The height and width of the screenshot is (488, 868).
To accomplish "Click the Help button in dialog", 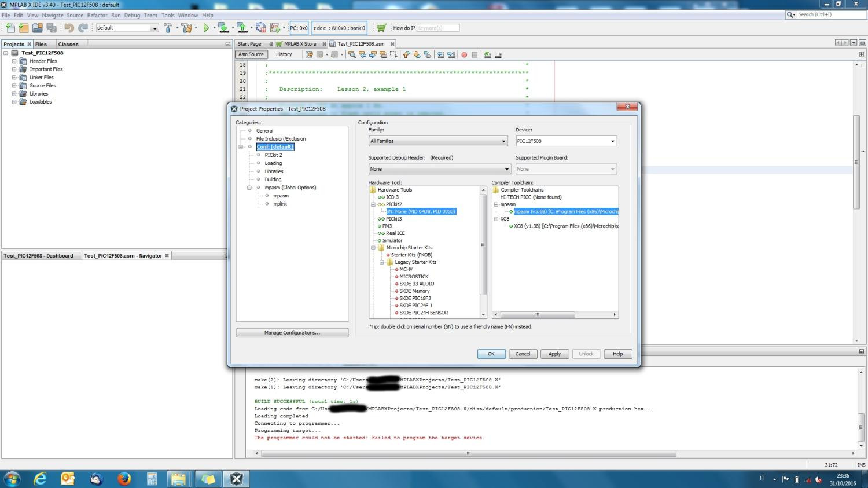I will pyautogui.click(x=618, y=354).
